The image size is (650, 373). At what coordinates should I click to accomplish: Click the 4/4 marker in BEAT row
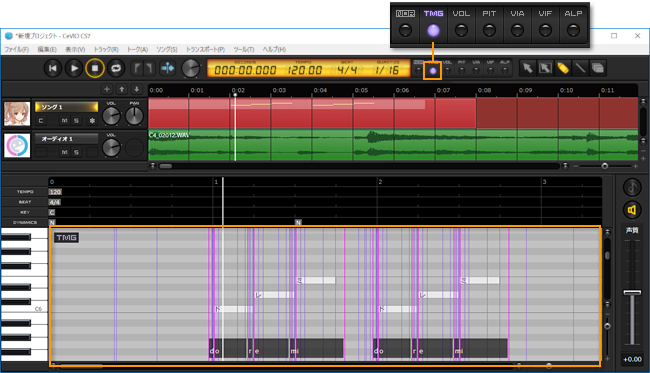point(54,202)
